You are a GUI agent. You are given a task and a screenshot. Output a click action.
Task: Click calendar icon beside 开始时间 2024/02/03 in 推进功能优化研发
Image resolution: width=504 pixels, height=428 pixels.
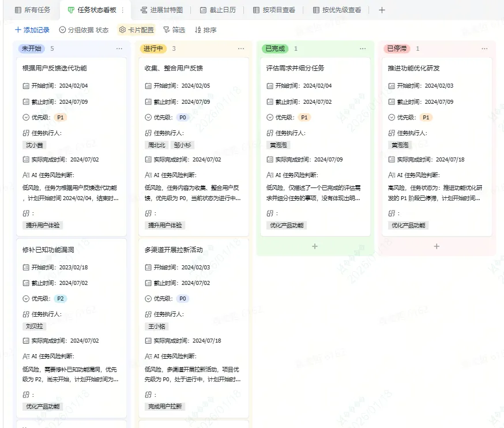pyautogui.click(x=392, y=86)
